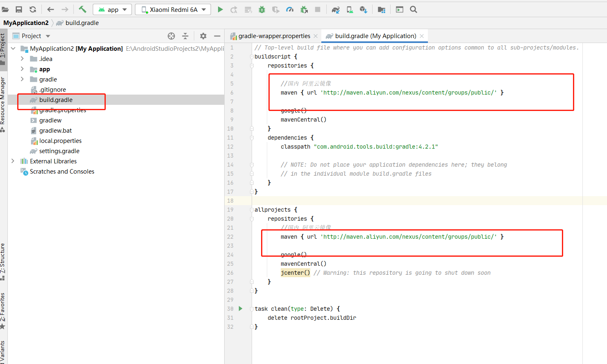
Task: Click the Sync/Reload from disk icon
Action: tap(33, 9)
